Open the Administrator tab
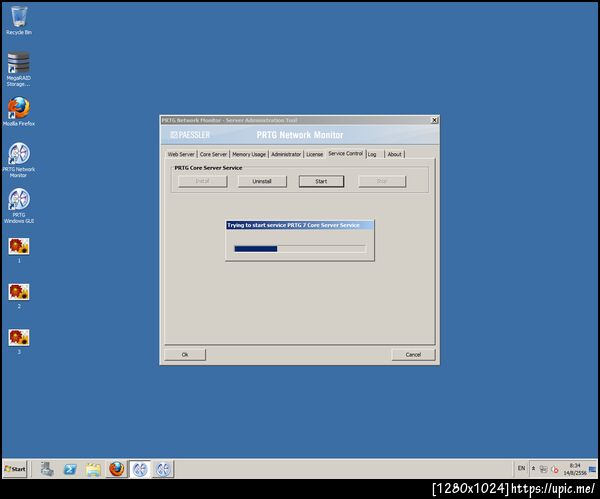This screenshot has height=499, width=600. coord(286,154)
